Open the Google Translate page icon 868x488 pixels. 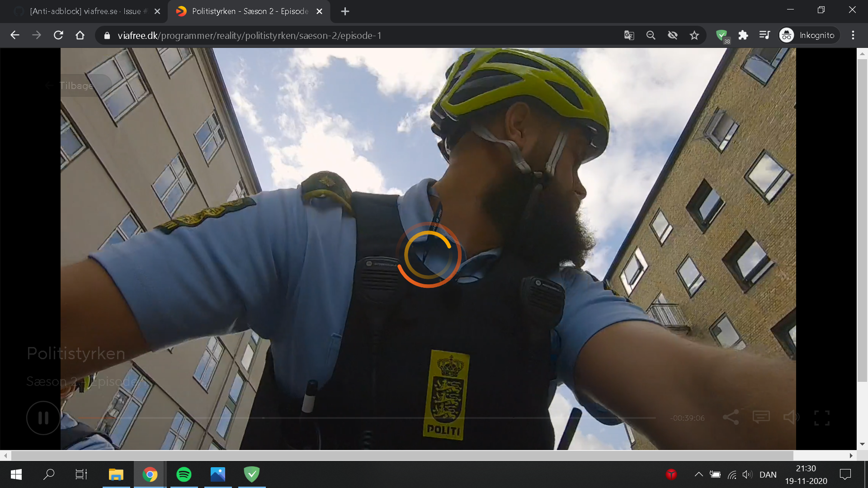629,35
